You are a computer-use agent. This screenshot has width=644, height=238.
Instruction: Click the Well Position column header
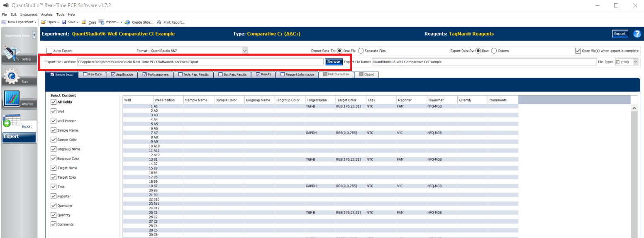(168, 100)
